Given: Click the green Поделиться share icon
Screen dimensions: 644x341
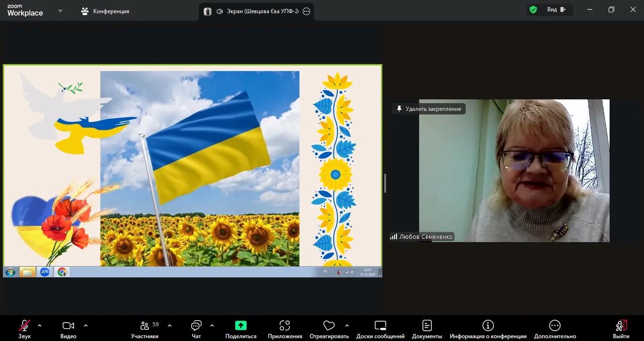Looking at the screenshot, I should pyautogui.click(x=240, y=325).
